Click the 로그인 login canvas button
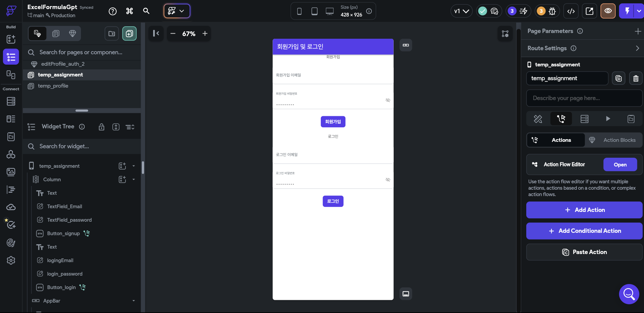Viewport: 644px width, 313px height. tap(333, 201)
